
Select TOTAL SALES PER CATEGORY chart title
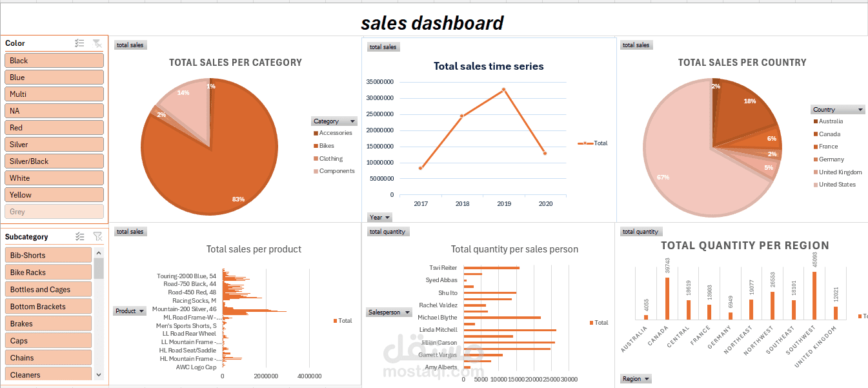(236, 63)
